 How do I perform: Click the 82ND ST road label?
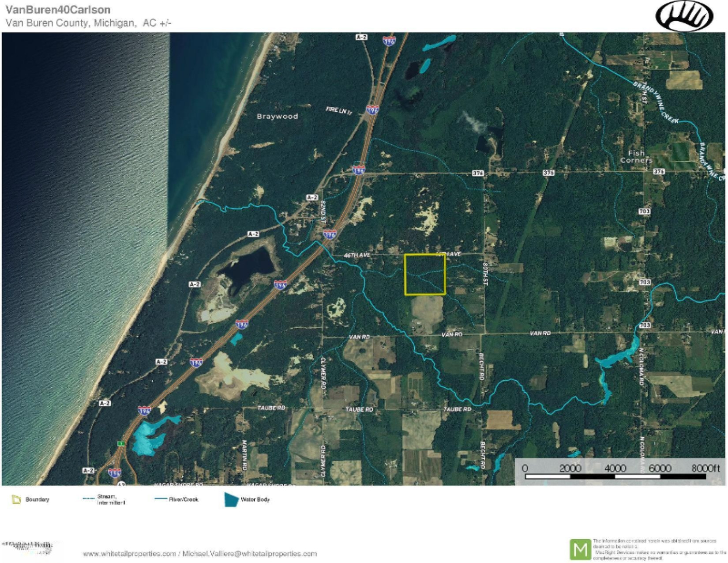[323, 212]
